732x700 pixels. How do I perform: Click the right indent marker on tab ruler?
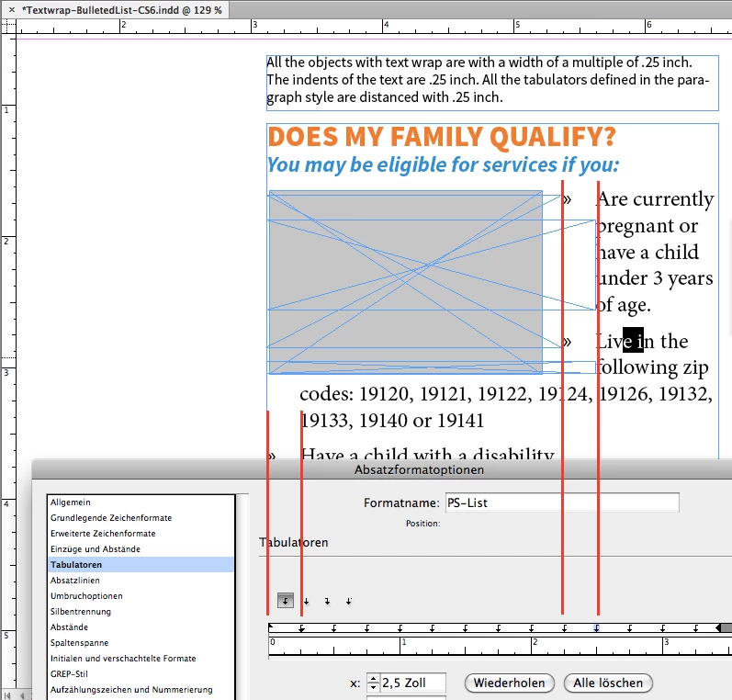point(718,628)
